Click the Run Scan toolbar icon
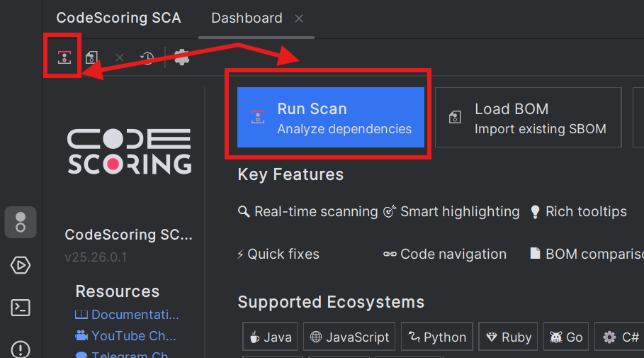Image resolution: width=644 pixels, height=358 pixels. point(64,57)
